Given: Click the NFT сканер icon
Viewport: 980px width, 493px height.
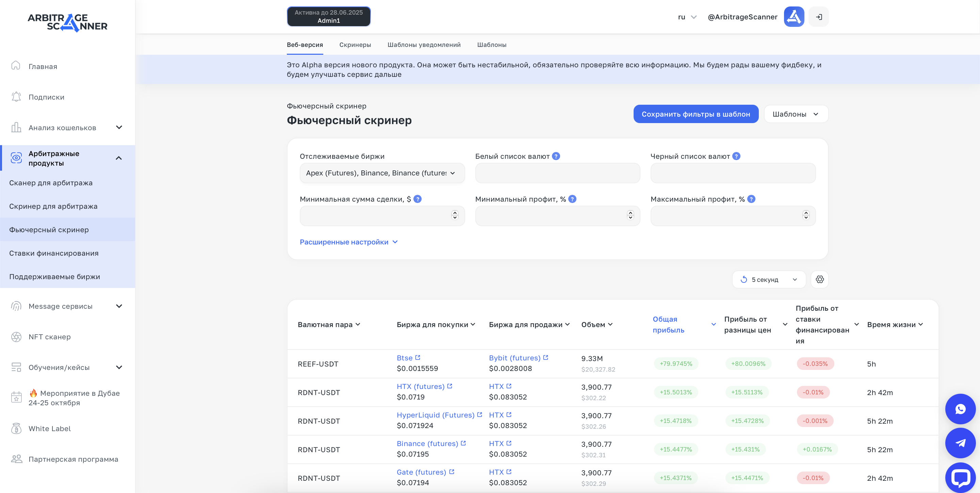Looking at the screenshot, I should pyautogui.click(x=16, y=337).
